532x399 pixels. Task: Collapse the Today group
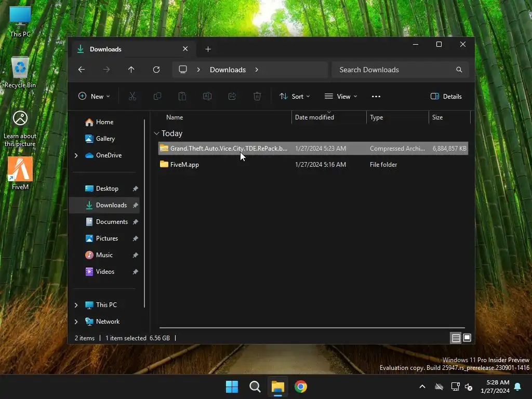[x=156, y=134]
